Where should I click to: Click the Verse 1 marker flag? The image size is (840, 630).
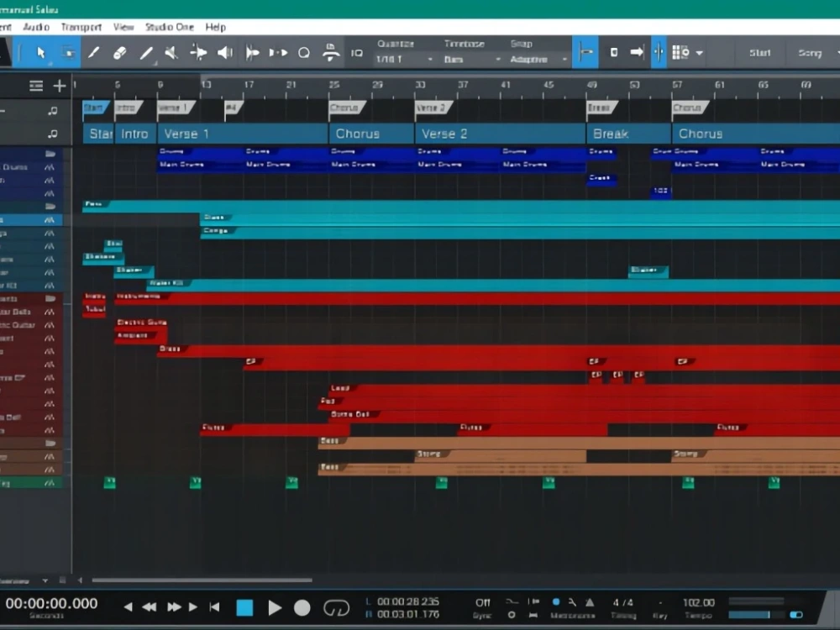(176, 108)
